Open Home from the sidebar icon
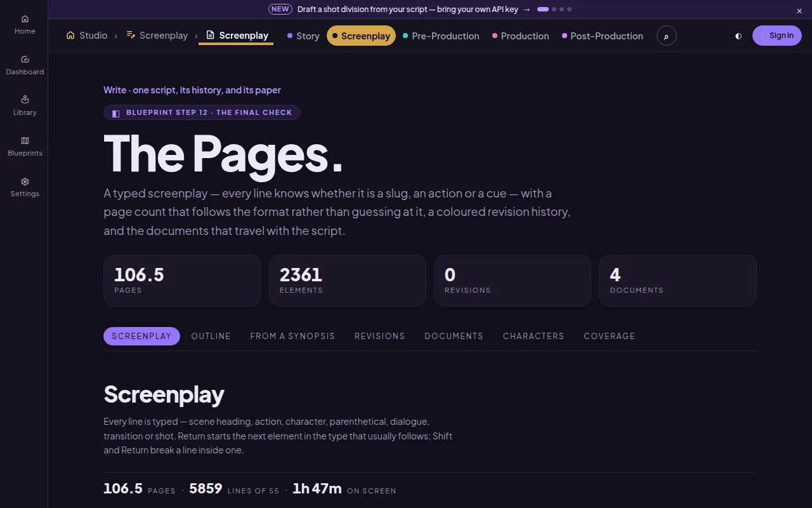 pos(25,24)
